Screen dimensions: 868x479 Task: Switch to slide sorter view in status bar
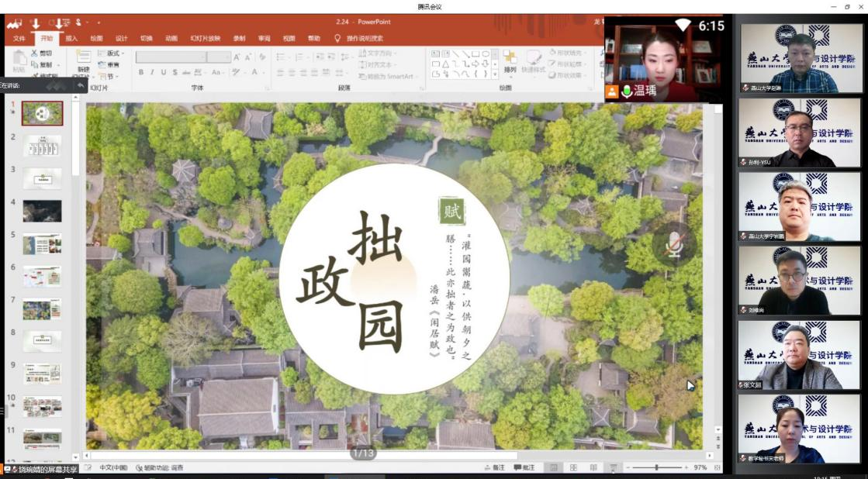pos(573,467)
